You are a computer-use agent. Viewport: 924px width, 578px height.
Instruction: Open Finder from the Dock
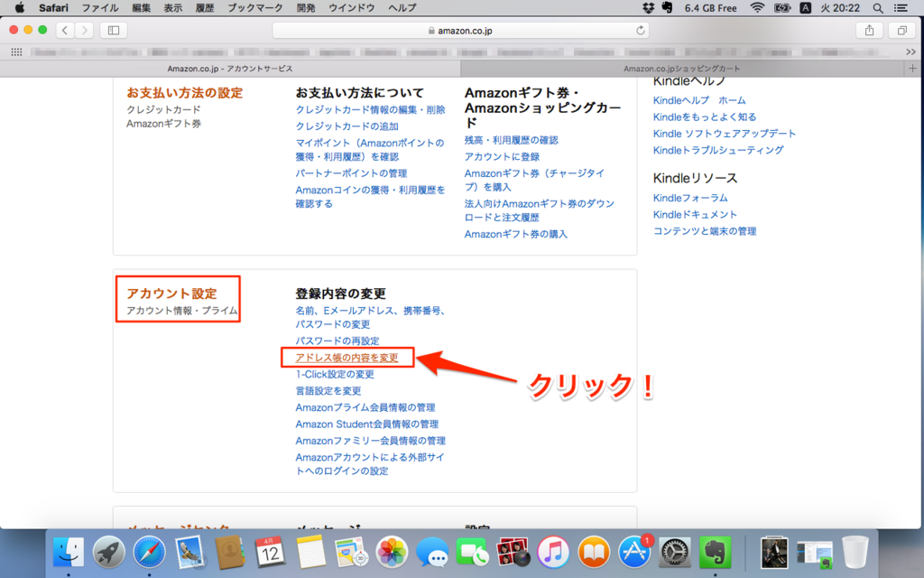[69, 553]
